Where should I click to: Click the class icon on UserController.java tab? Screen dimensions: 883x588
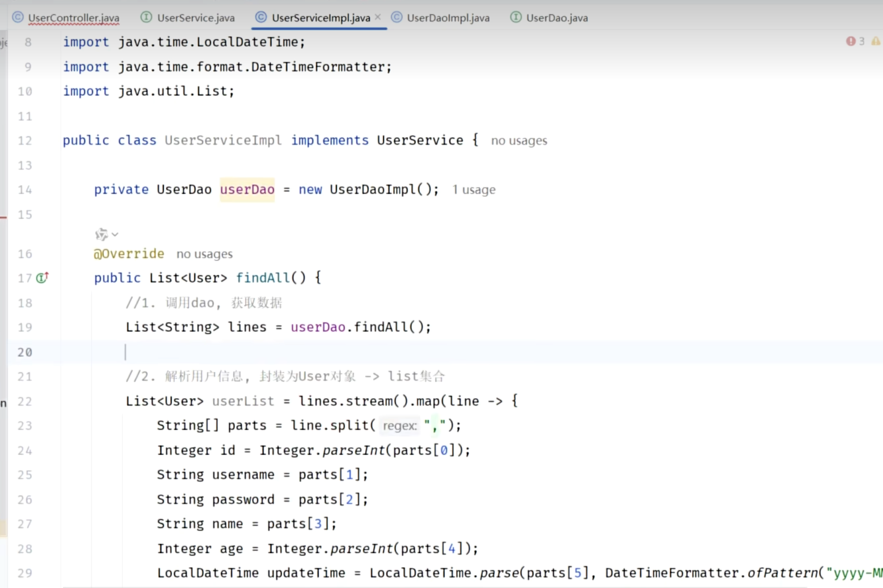pyautogui.click(x=18, y=18)
